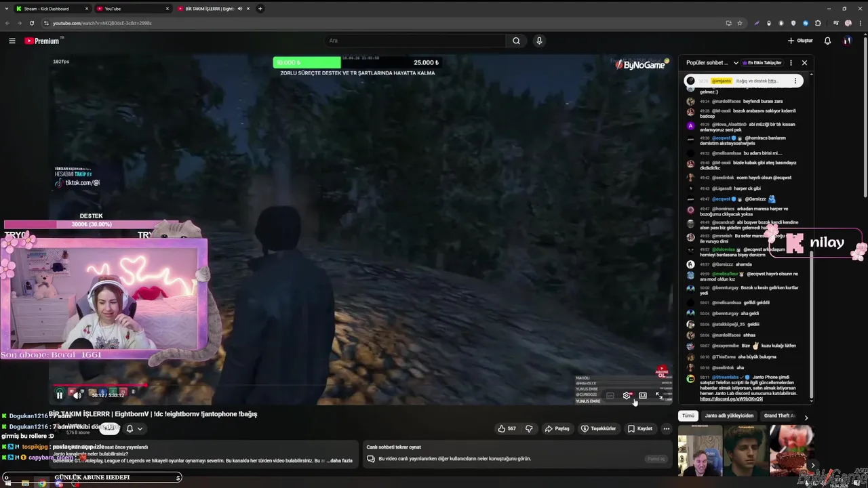Bookmark this page star icon
The width and height of the screenshot is (868, 488).
tap(740, 23)
